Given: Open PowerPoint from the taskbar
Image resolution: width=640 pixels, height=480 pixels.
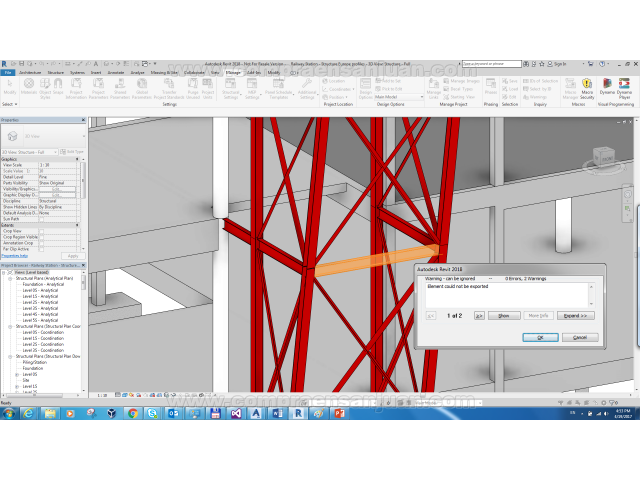Looking at the screenshot, I should click(x=340, y=413).
